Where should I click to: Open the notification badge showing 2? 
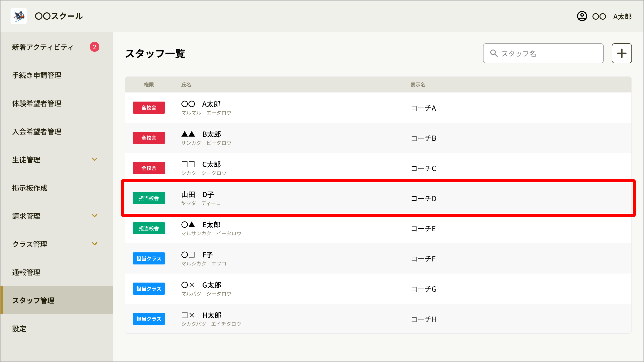(95, 47)
